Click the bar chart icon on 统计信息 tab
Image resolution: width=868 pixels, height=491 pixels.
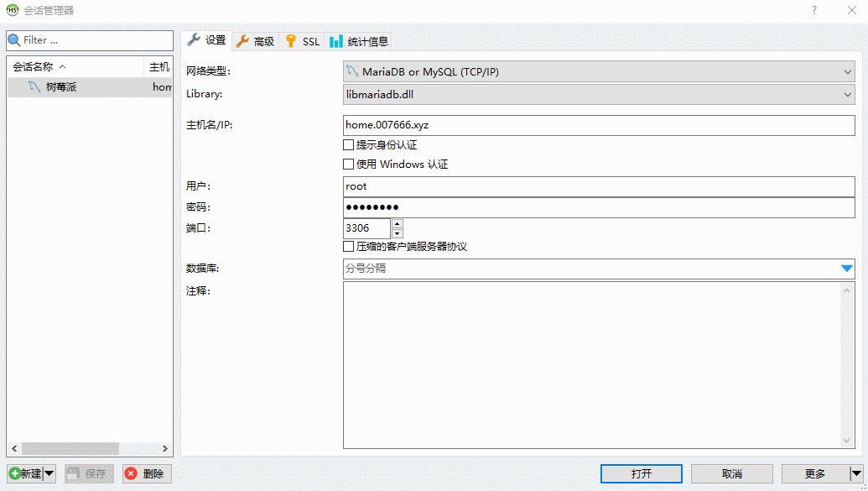tap(334, 39)
